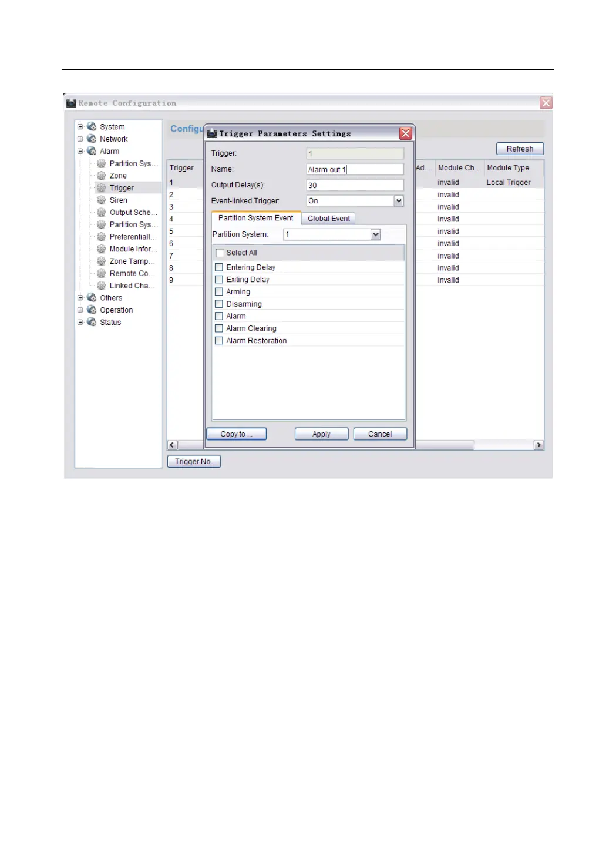Click the Trigger column header
This screenshot has width=616, height=866.
pos(184,168)
